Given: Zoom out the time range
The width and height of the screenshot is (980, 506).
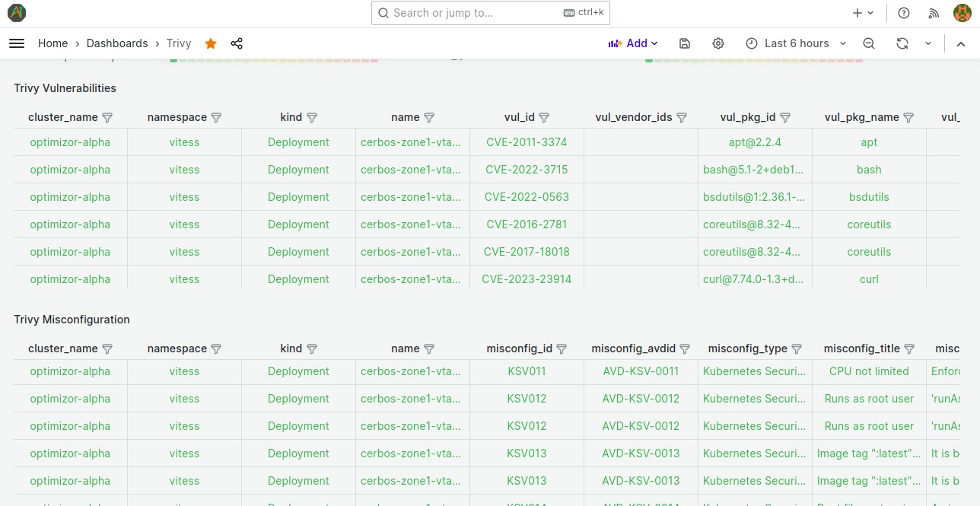Looking at the screenshot, I should 869,43.
